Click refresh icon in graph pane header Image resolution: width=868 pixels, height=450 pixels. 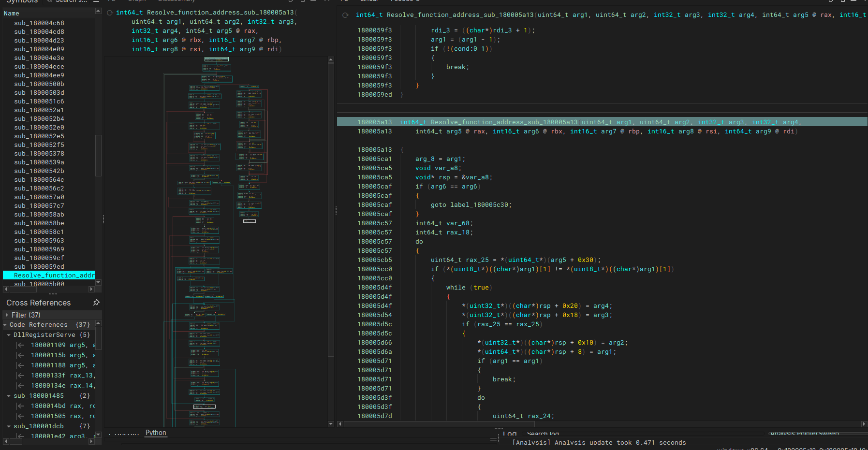110,13
